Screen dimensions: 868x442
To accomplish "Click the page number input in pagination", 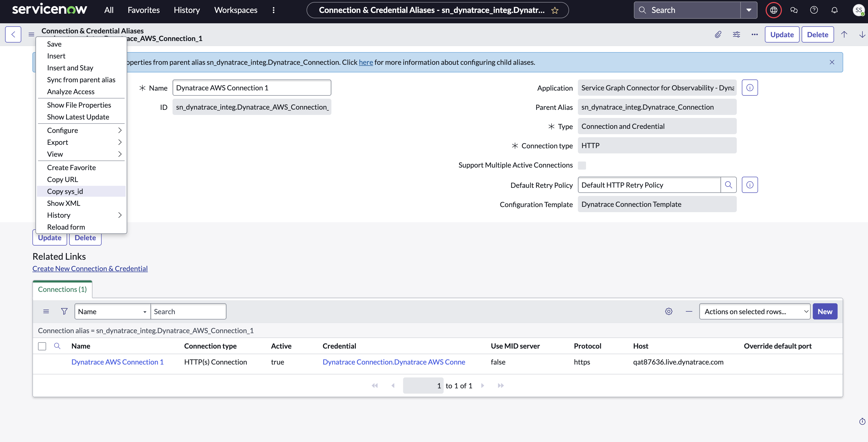I will [x=423, y=386].
